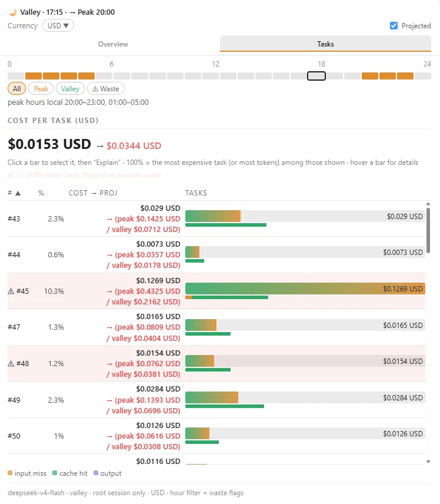The width and height of the screenshot is (440, 504).
Task: Click the sort arrow beside # column
Action: point(18,193)
